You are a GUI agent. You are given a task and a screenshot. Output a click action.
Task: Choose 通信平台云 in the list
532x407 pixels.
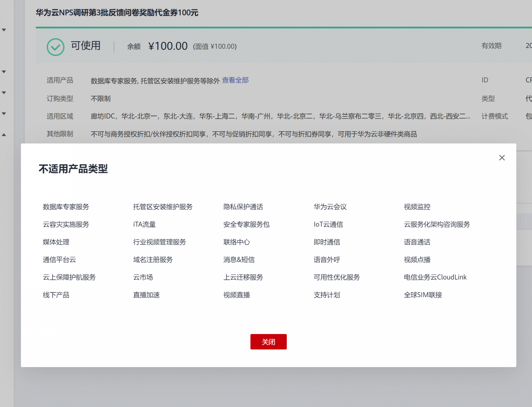click(60, 260)
